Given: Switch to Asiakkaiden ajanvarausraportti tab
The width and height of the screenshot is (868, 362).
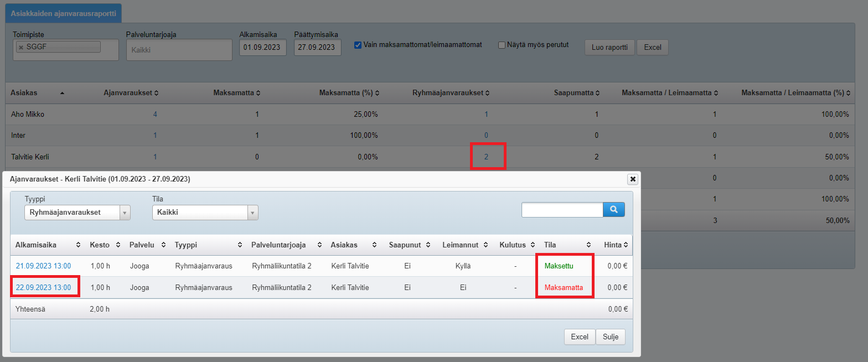Looking at the screenshot, I should (64, 13).
